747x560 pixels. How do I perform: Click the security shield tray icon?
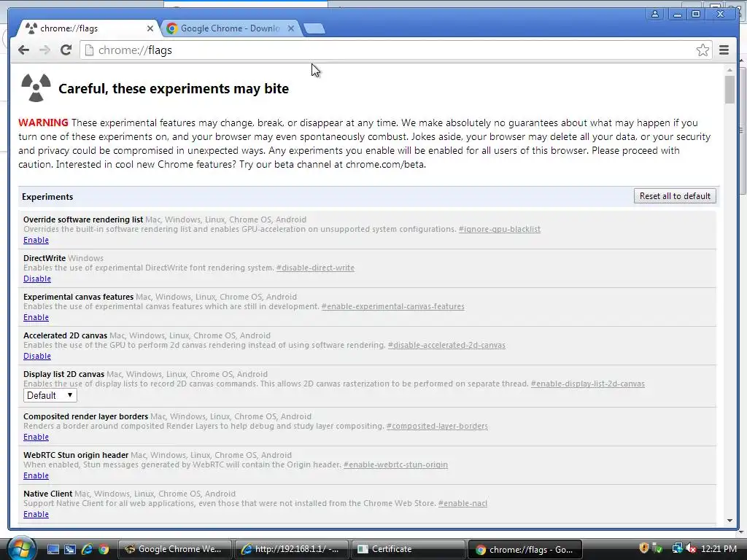click(x=644, y=548)
